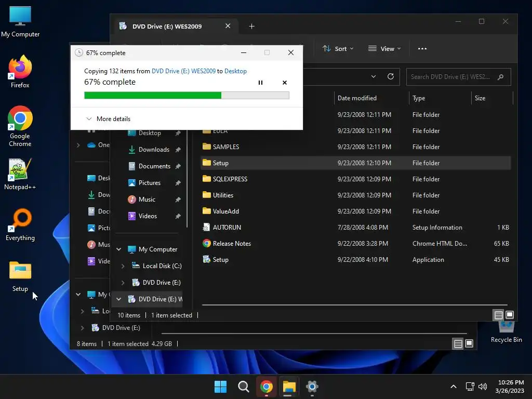The width and height of the screenshot is (532, 399).
Task: Open the Google Chrome desktop shortcut
Action: (20, 126)
